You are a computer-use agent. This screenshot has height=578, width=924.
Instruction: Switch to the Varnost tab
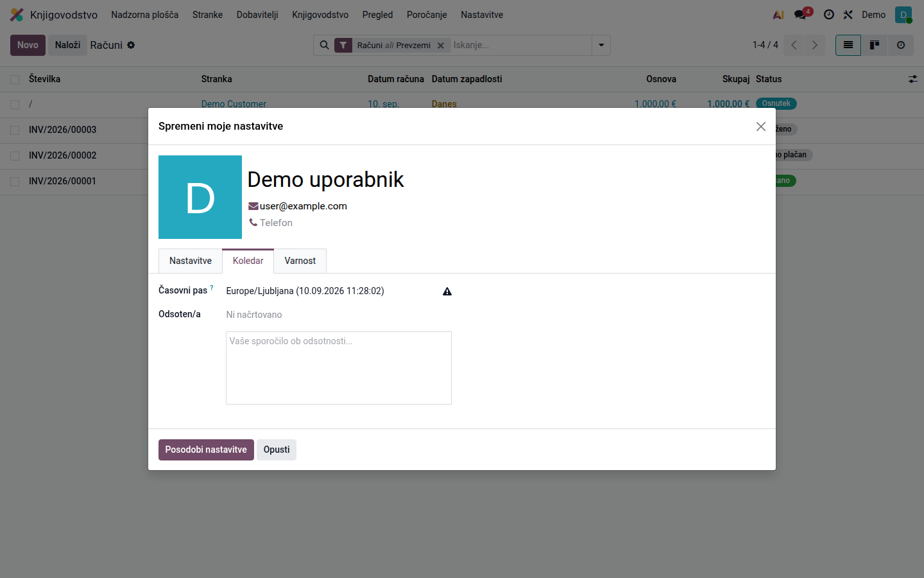[300, 261]
